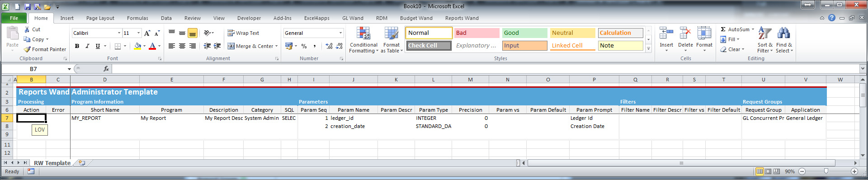
Task: Click Increase Decimal icon
Action: (329, 46)
